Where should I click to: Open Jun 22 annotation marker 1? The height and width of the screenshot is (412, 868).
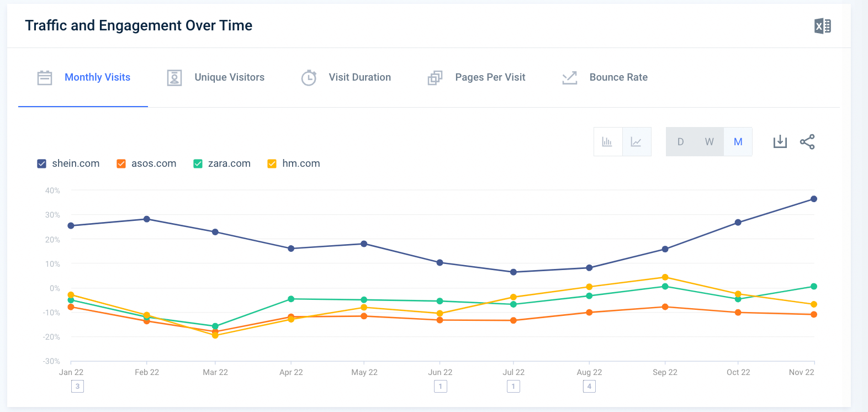click(440, 386)
